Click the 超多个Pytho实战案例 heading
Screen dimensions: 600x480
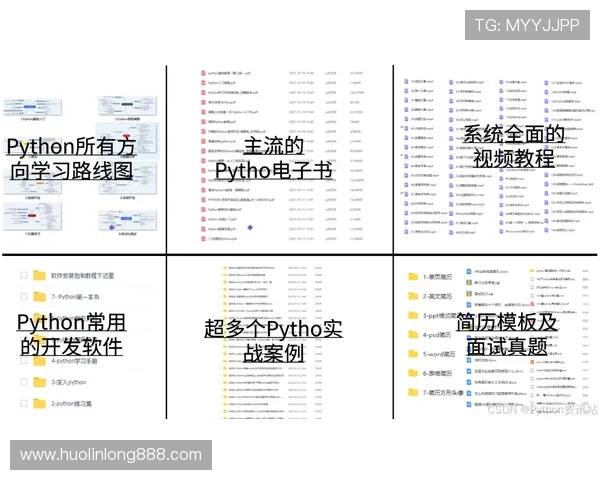coord(274,340)
